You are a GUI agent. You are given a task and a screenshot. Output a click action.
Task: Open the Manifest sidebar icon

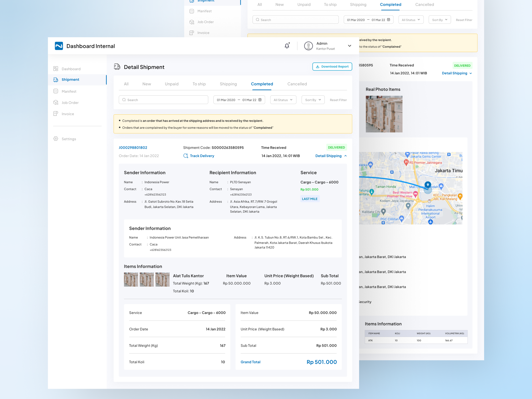(x=56, y=91)
